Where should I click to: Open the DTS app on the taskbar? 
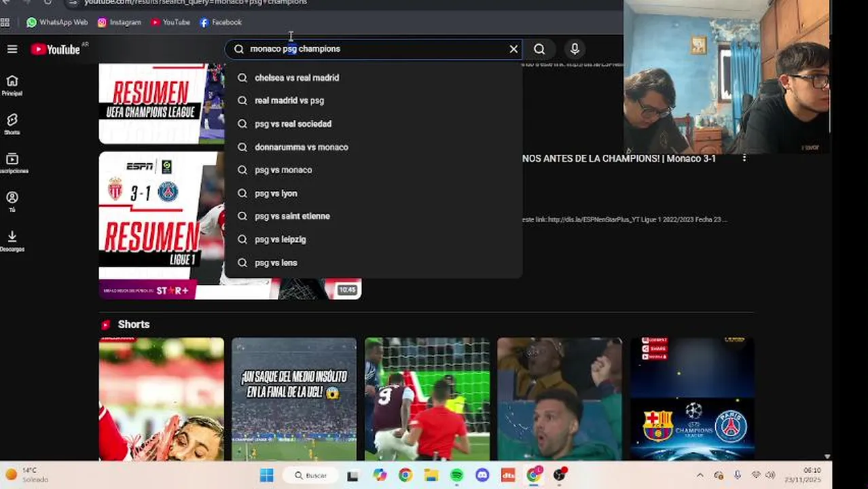[x=508, y=475]
